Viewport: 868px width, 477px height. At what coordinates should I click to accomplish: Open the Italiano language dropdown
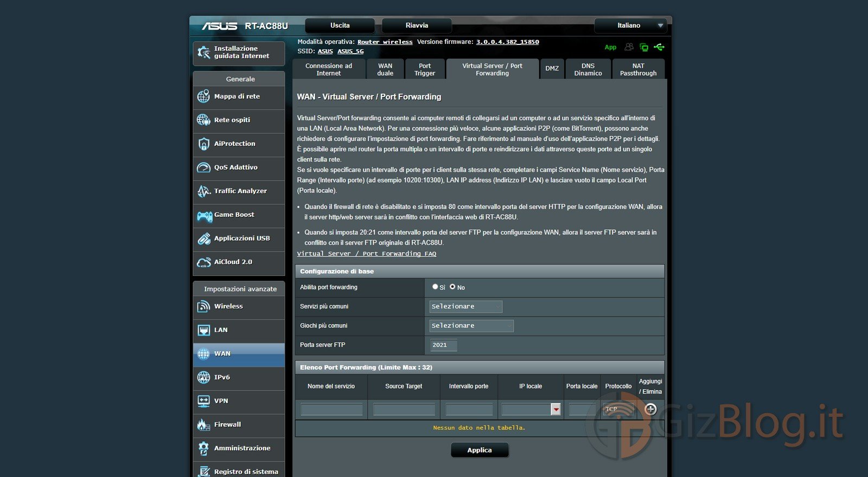(x=630, y=25)
